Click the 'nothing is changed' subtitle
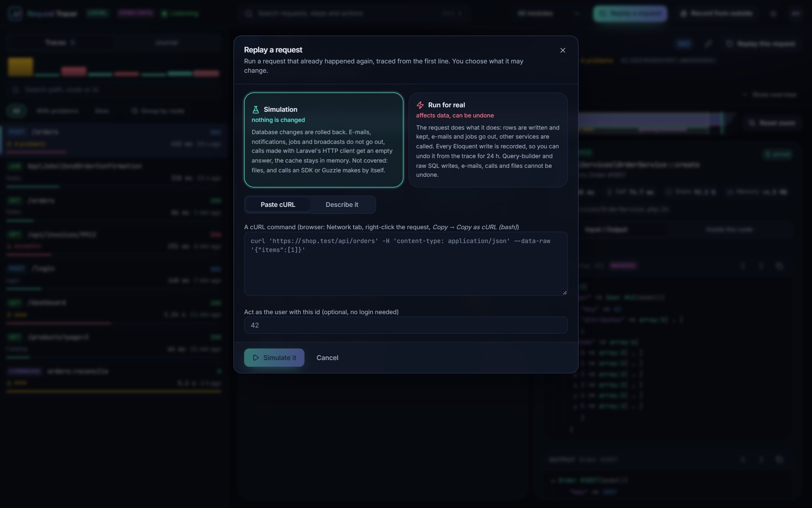The width and height of the screenshot is (812, 508). 278,120
